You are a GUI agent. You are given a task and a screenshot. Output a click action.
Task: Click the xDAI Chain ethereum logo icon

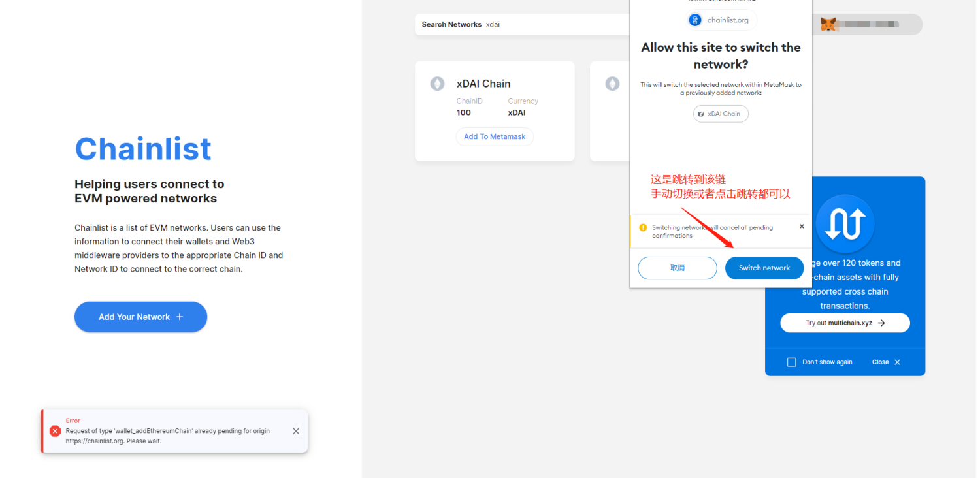click(x=437, y=84)
